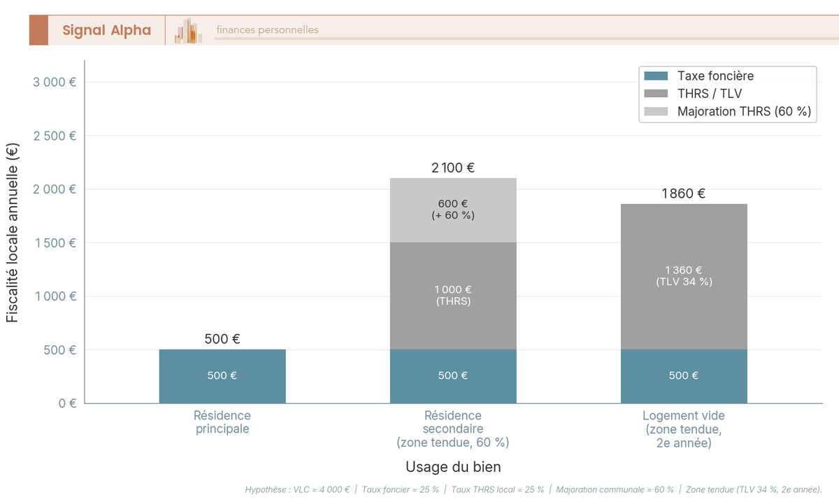Click the THRS / TLV legend swatch
The image size is (839, 504).
pos(656,94)
